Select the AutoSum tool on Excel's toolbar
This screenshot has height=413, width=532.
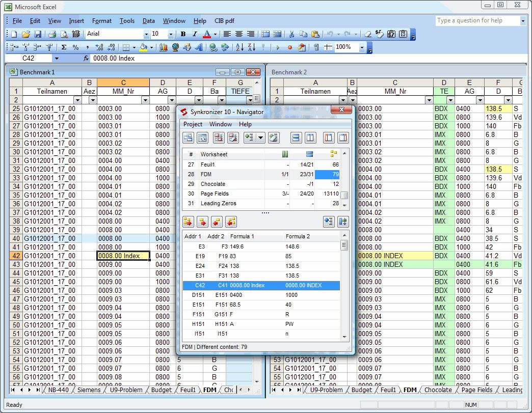pyautogui.click(x=65, y=47)
